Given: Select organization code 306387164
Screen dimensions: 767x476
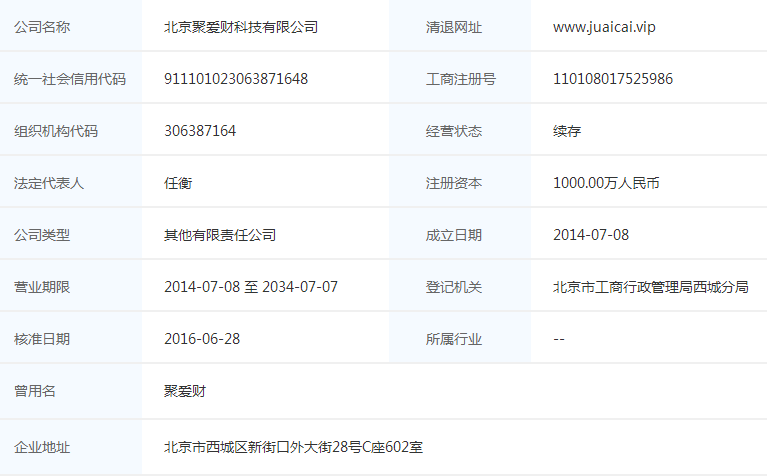Looking at the screenshot, I should point(200,131).
